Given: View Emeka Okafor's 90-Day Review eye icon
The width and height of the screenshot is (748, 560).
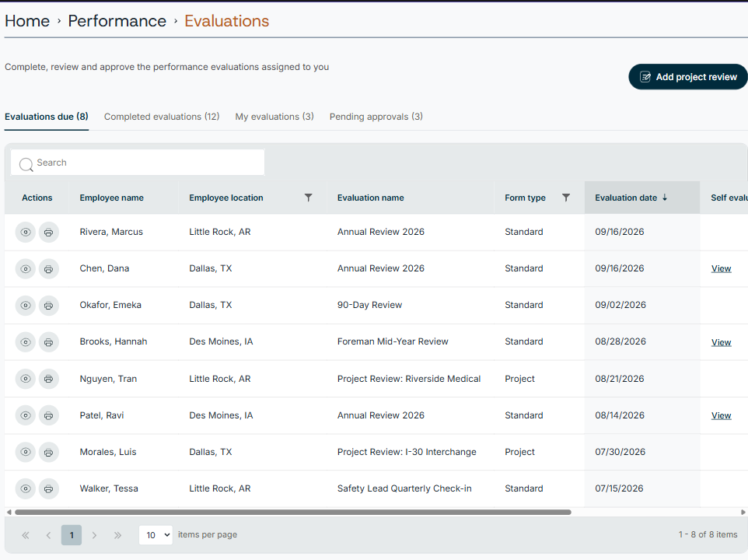Looking at the screenshot, I should coord(26,306).
